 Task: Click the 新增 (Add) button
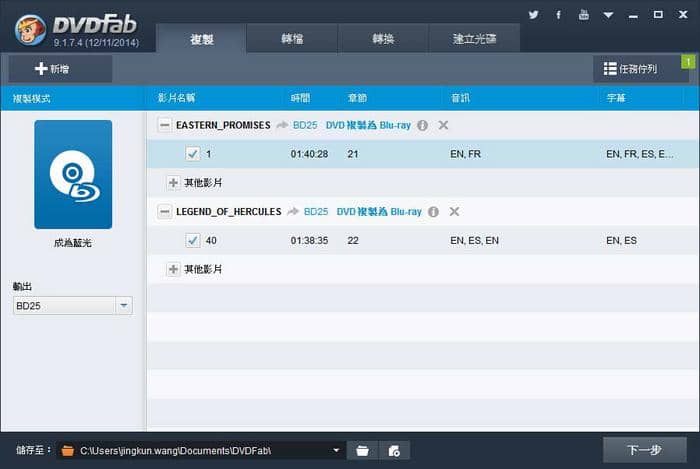click(x=60, y=69)
